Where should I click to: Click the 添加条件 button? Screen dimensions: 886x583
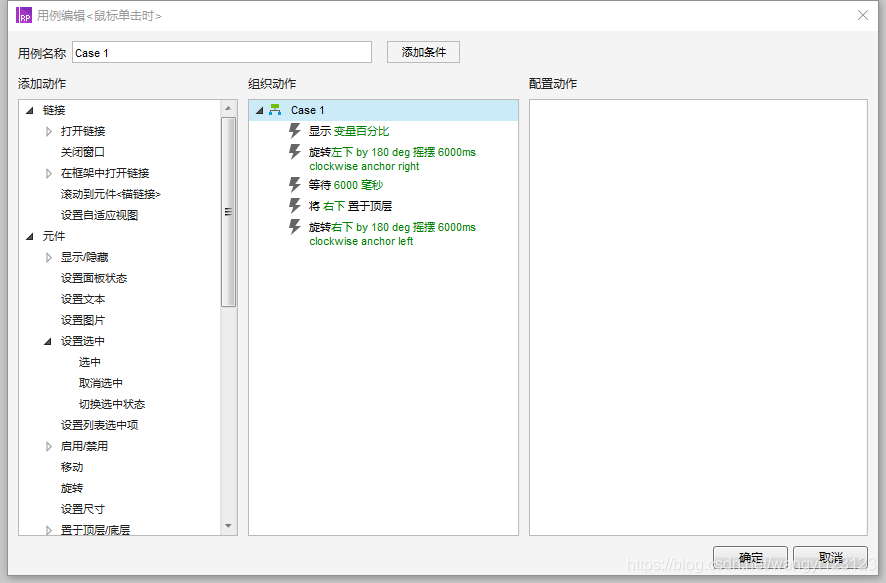[x=423, y=52]
